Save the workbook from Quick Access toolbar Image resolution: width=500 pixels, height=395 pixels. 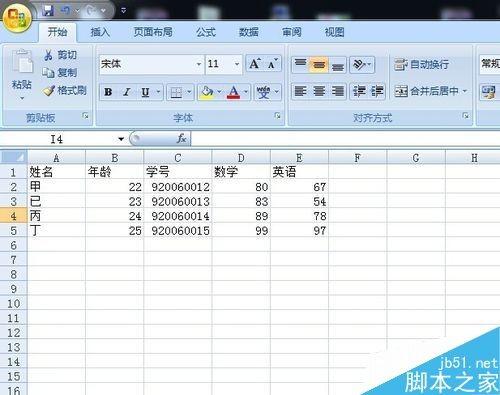pyautogui.click(x=48, y=11)
